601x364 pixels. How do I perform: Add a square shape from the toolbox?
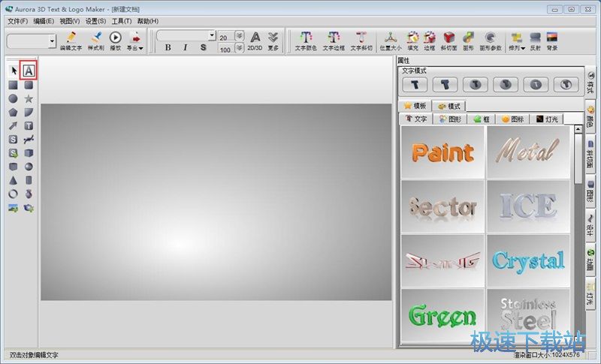tap(13, 85)
